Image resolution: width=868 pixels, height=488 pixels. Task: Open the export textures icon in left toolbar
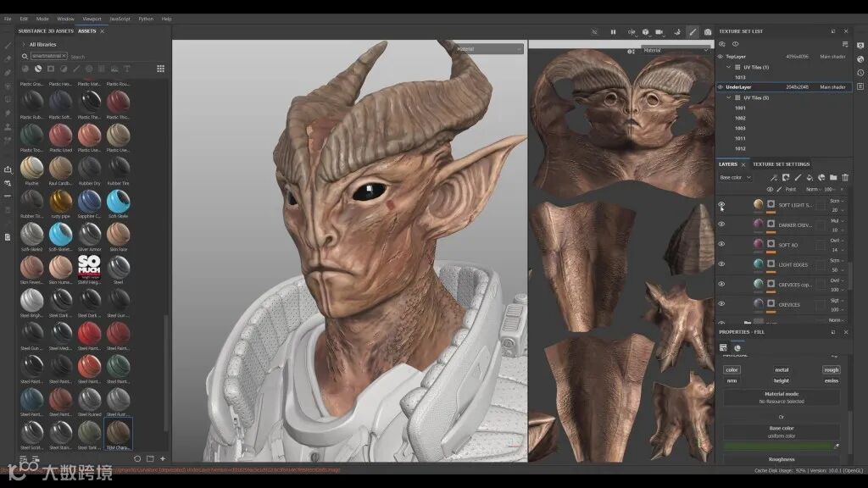click(x=8, y=169)
